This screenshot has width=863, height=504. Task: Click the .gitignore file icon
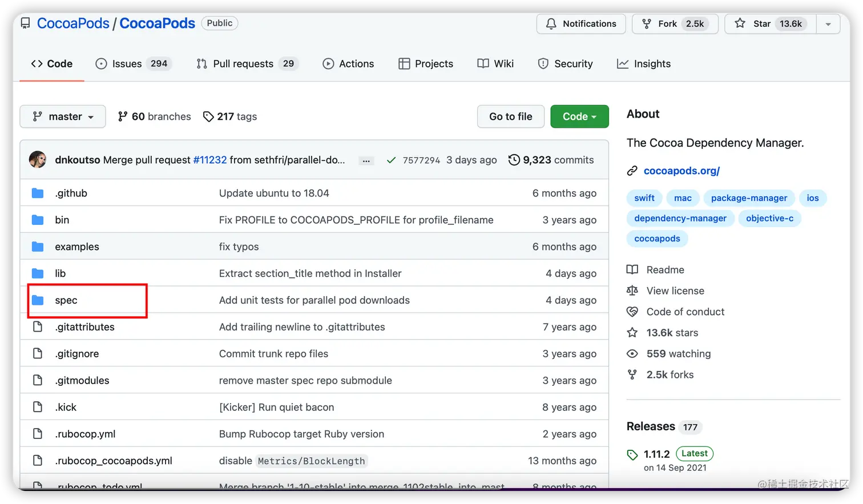tap(38, 354)
